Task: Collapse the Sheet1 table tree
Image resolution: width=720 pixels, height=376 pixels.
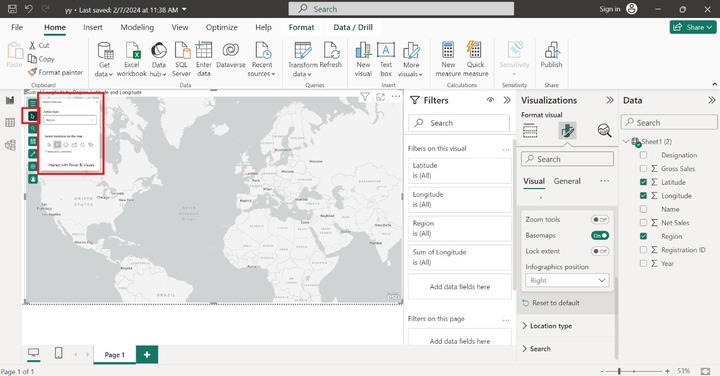Action: coord(626,141)
